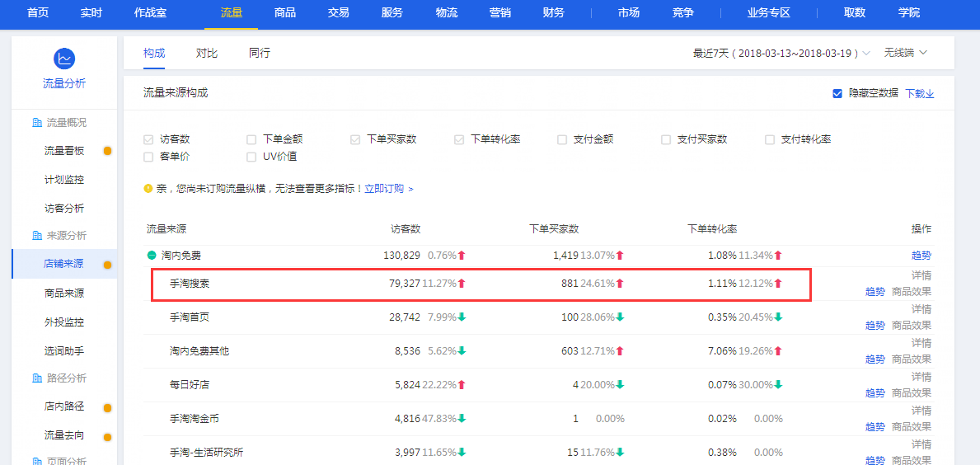Image resolution: width=980 pixels, height=465 pixels.
Task: Click the 流量分析 chart icon
Action: [x=64, y=59]
